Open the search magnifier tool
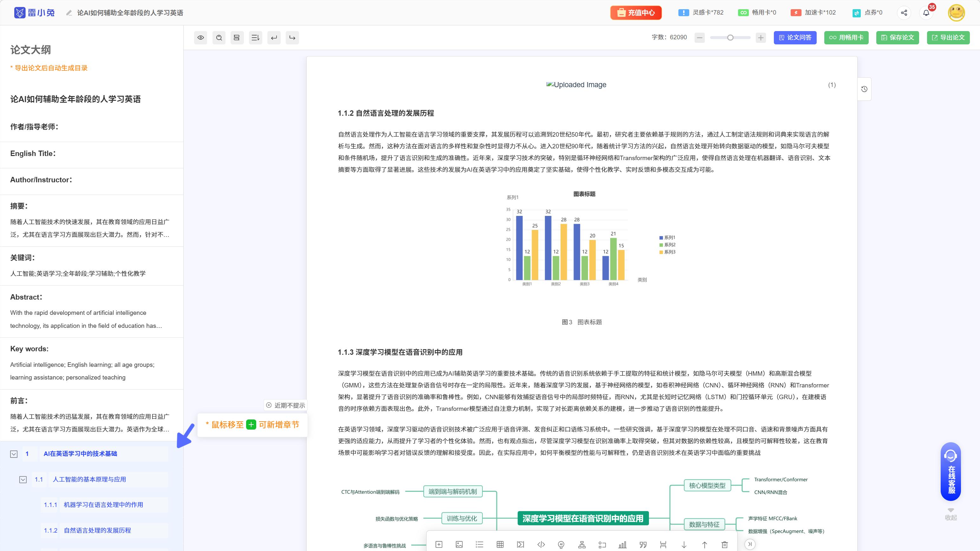The image size is (980, 551). [219, 38]
